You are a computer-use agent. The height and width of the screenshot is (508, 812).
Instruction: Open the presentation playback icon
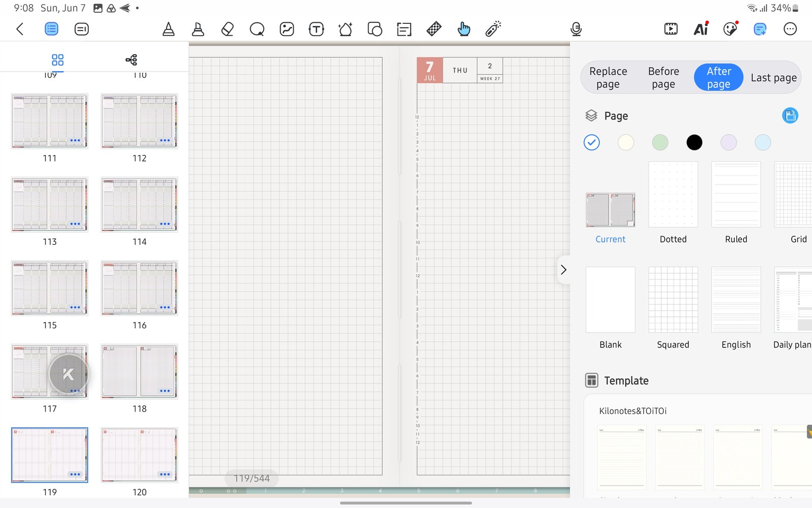(671, 29)
